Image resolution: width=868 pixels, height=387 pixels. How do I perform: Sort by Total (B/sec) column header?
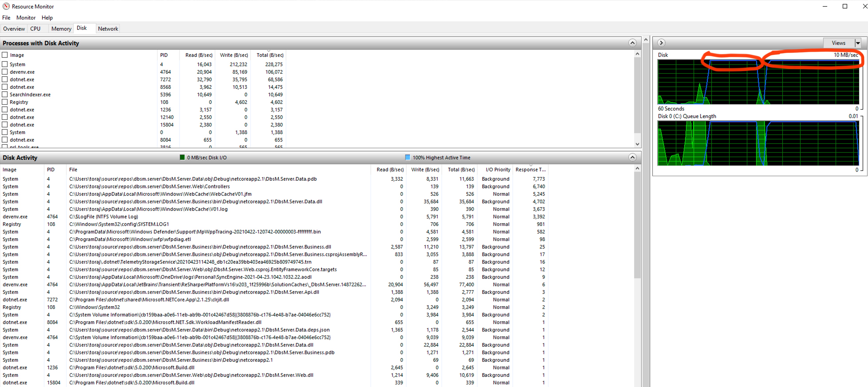click(270, 55)
